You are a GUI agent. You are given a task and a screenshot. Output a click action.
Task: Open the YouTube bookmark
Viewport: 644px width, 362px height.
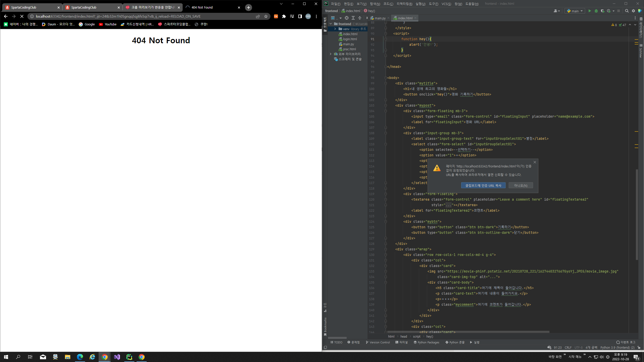pos(108,24)
